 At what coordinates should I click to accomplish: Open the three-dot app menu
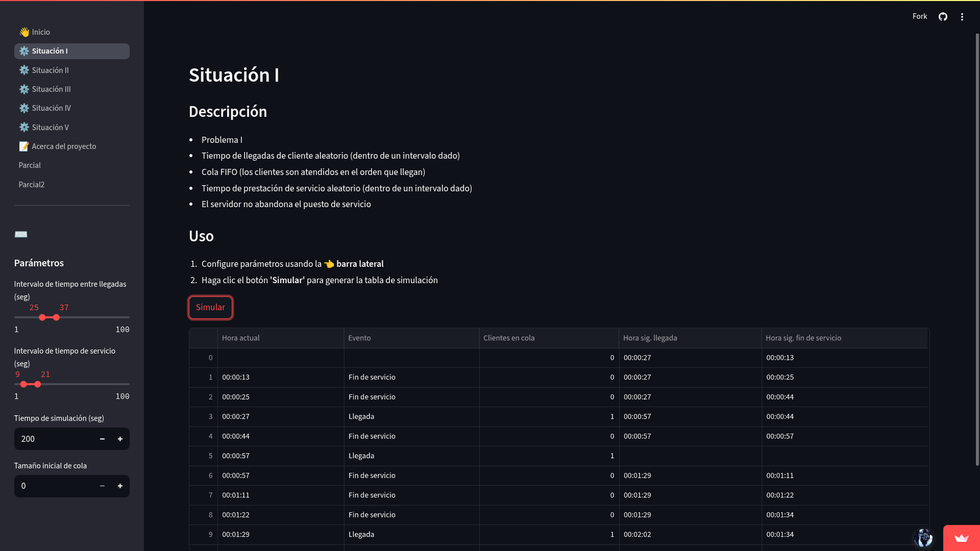click(962, 17)
